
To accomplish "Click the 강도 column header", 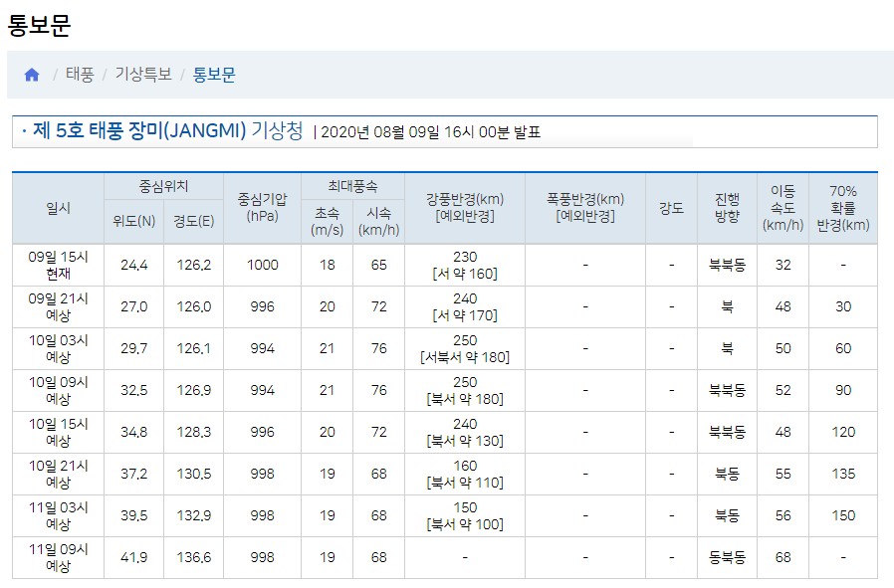I will click(672, 208).
